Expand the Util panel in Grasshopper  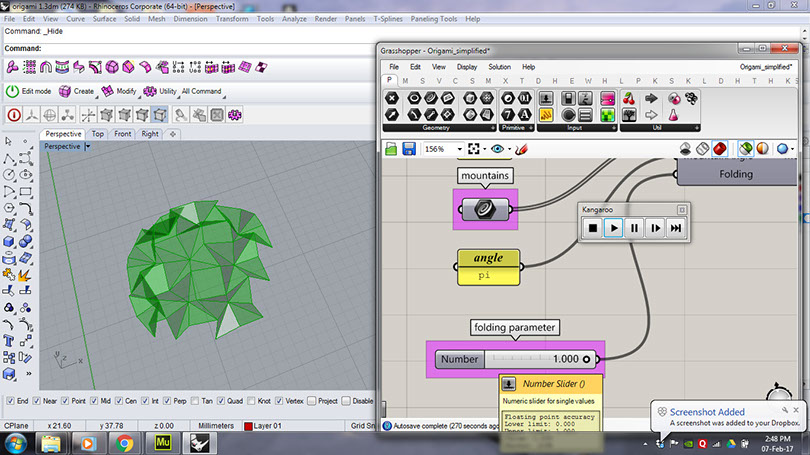click(x=696, y=128)
